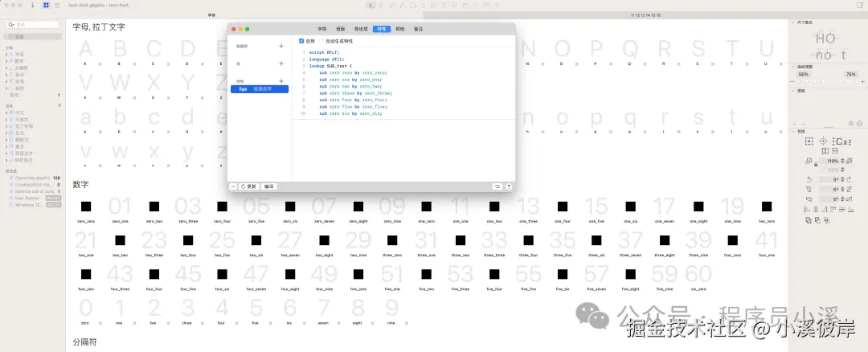Slant right using the skew icon
This screenshot has width=868, height=352.
coord(850,190)
